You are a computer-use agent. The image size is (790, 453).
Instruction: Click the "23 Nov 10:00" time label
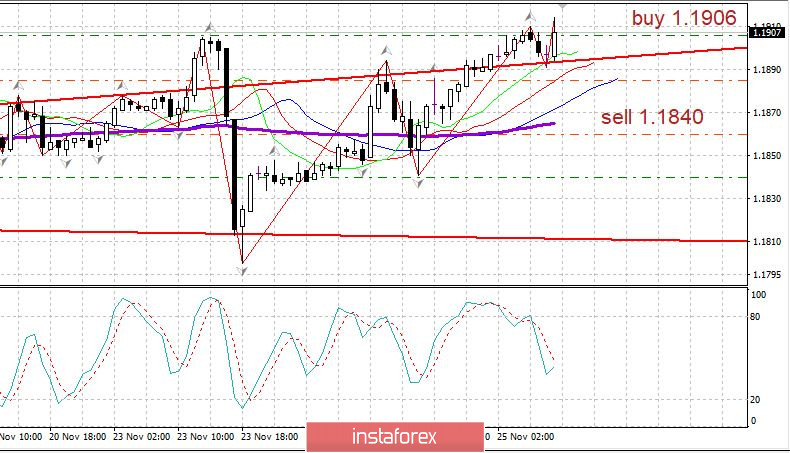pyautogui.click(x=206, y=436)
